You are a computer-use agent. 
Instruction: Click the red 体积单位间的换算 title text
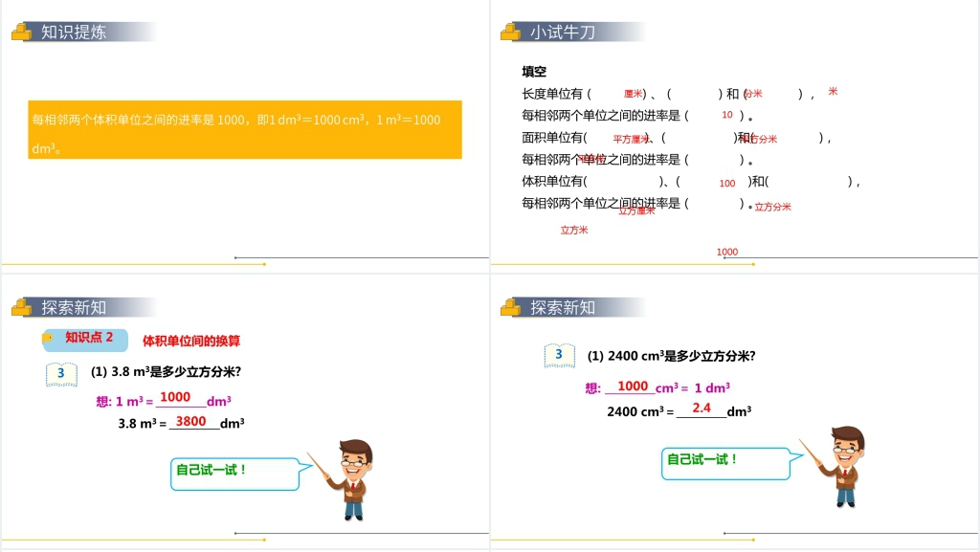point(194,342)
